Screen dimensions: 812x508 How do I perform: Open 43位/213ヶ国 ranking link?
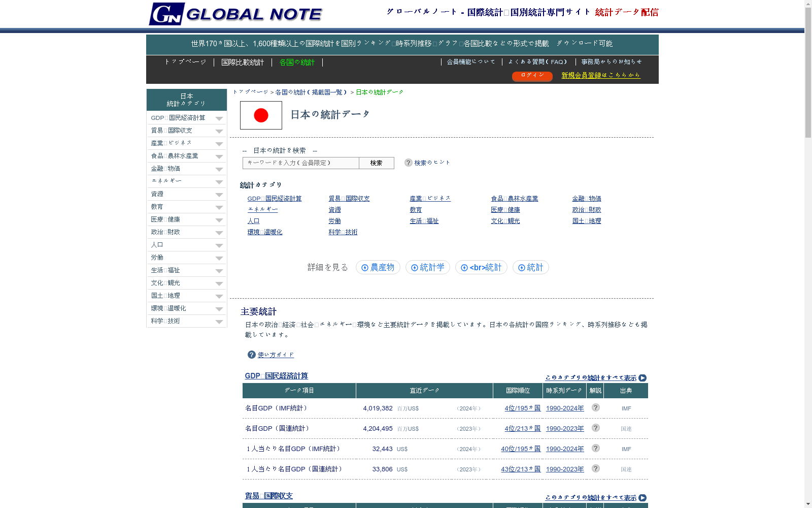pyautogui.click(x=521, y=469)
